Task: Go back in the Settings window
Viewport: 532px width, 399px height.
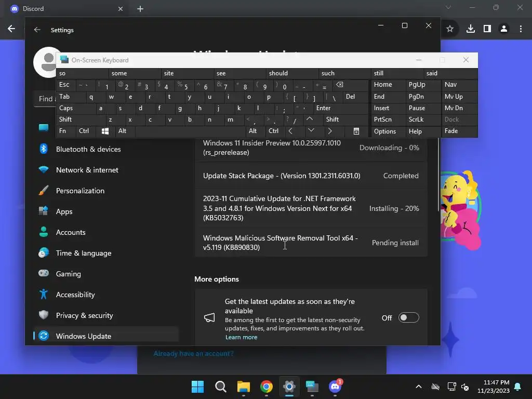Action: coord(37,30)
